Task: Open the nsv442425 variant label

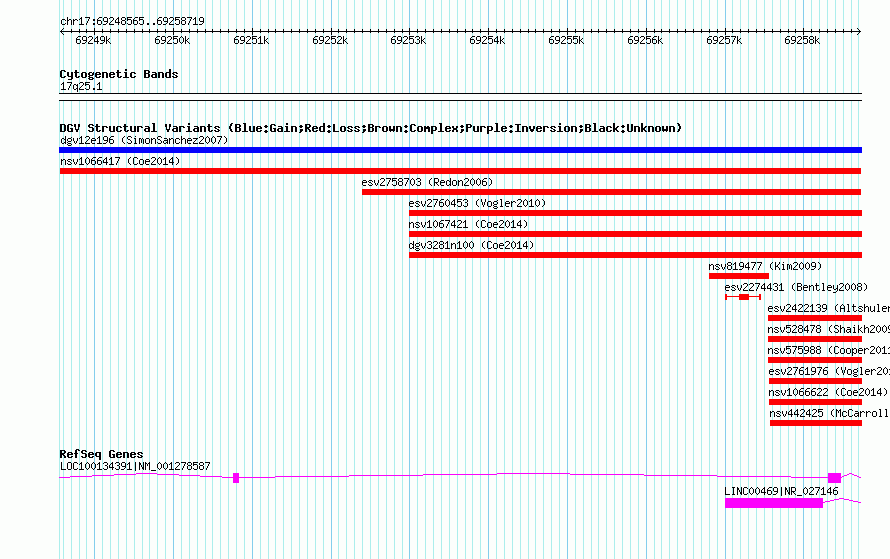Action: point(829,413)
